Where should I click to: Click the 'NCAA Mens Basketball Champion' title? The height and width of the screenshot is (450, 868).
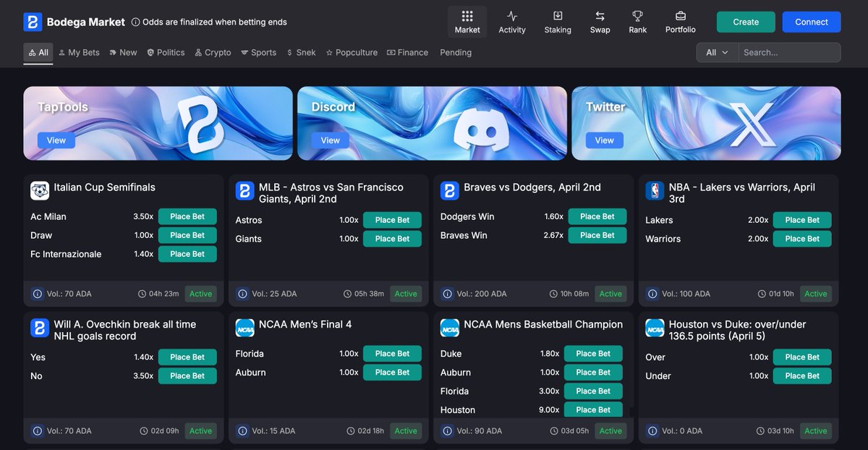pyautogui.click(x=543, y=325)
